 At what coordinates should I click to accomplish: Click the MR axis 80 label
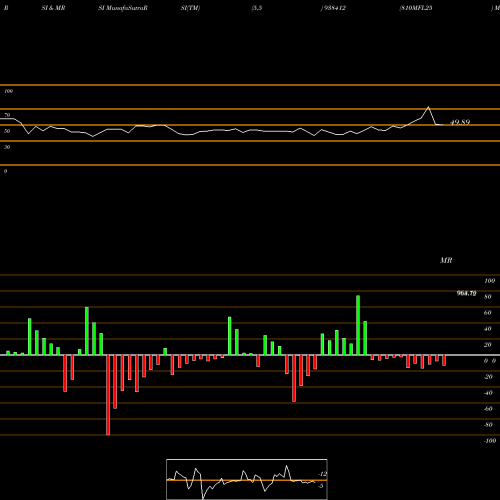(488, 297)
